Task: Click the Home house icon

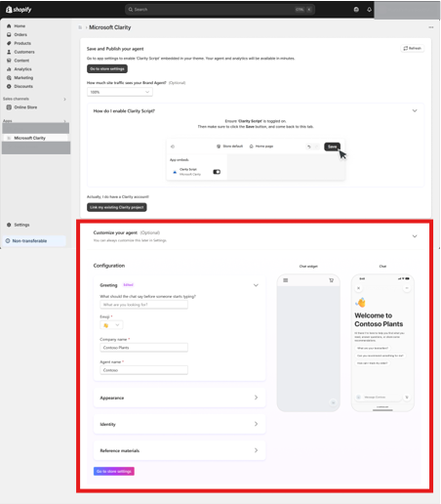Action: (9, 26)
